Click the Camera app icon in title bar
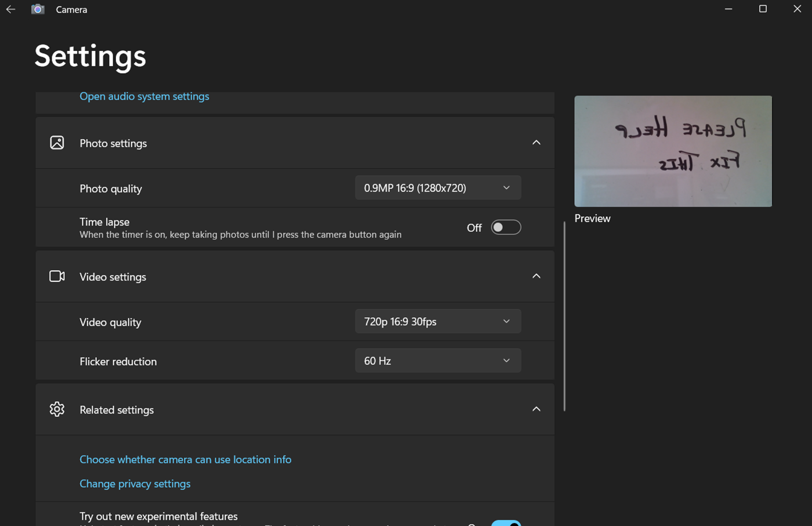The width and height of the screenshot is (812, 526). pos(38,9)
